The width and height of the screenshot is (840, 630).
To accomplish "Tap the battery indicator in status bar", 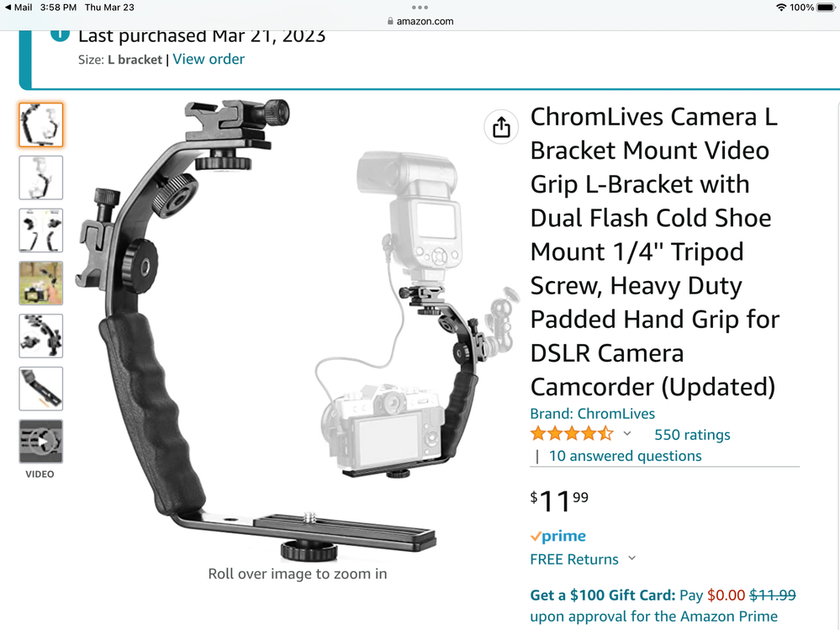I will [826, 8].
